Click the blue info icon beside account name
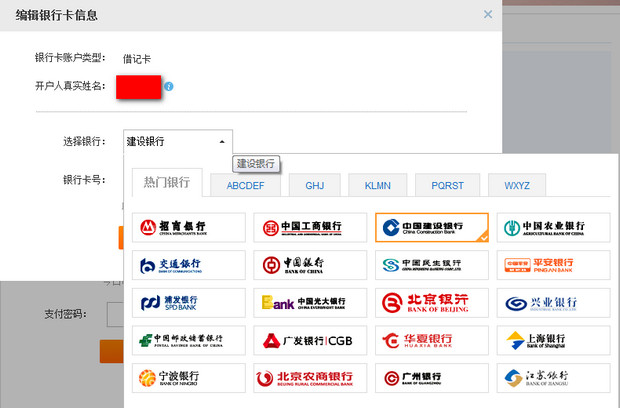The image size is (620, 408). [169, 86]
